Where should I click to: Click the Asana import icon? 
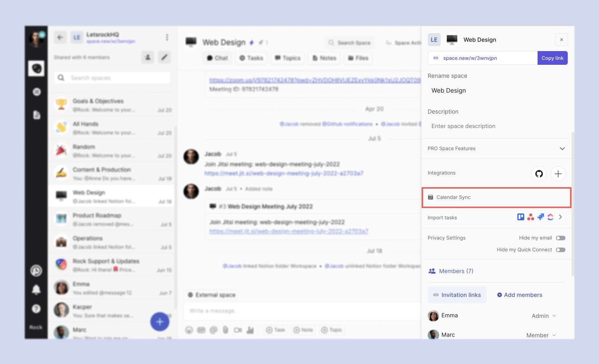[530, 217]
